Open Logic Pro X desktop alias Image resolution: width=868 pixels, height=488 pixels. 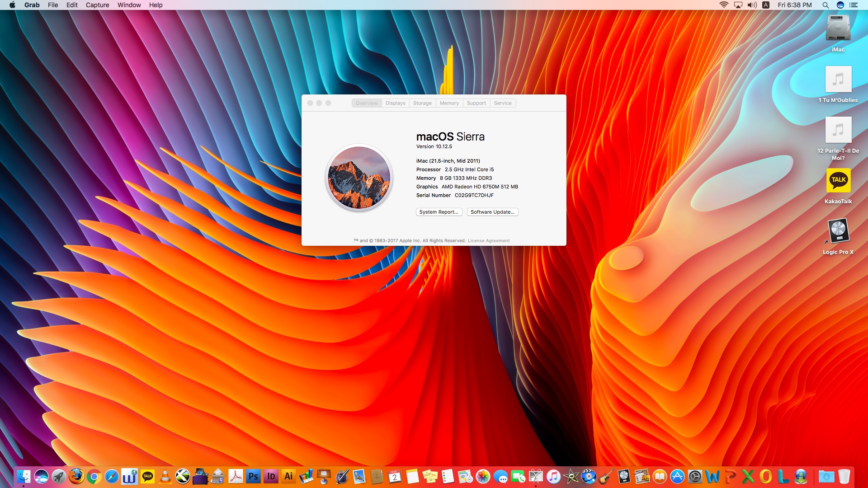pos(838,231)
